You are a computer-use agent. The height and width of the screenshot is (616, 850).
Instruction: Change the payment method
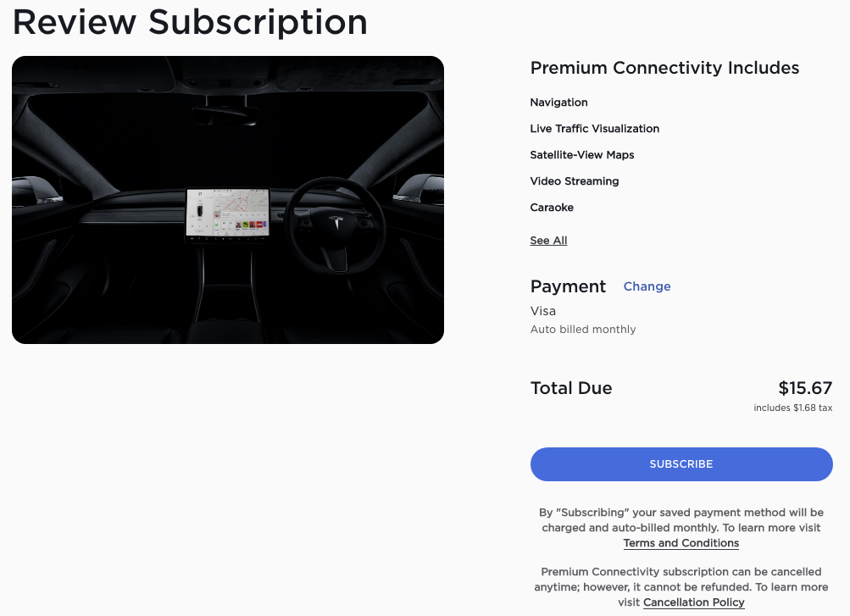pyautogui.click(x=647, y=286)
